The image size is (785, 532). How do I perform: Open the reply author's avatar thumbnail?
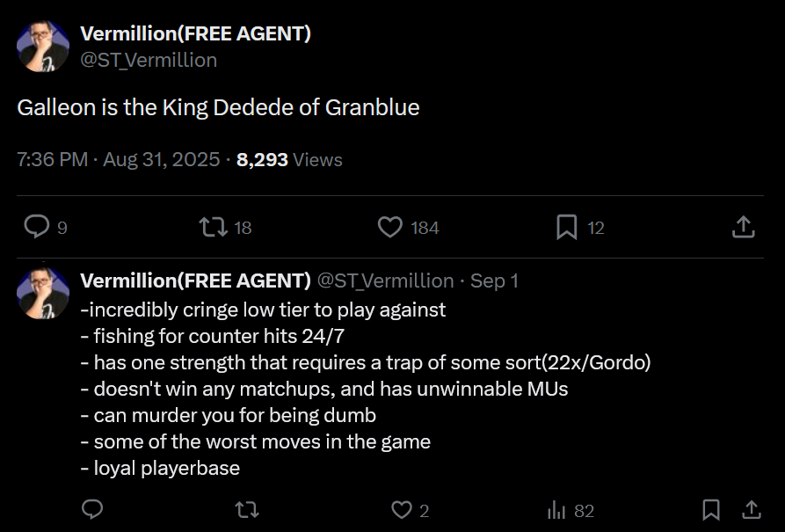tap(43, 293)
